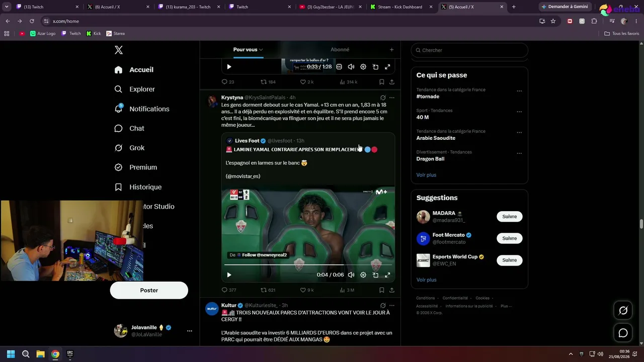
Task: Toggle picture-in-picture on the Yamal video
Action: [x=375, y=275]
